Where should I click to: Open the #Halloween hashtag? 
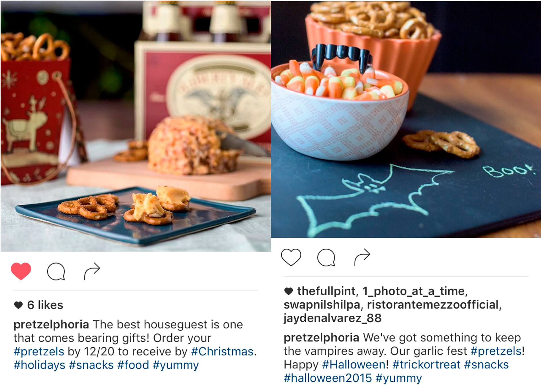(354, 364)
